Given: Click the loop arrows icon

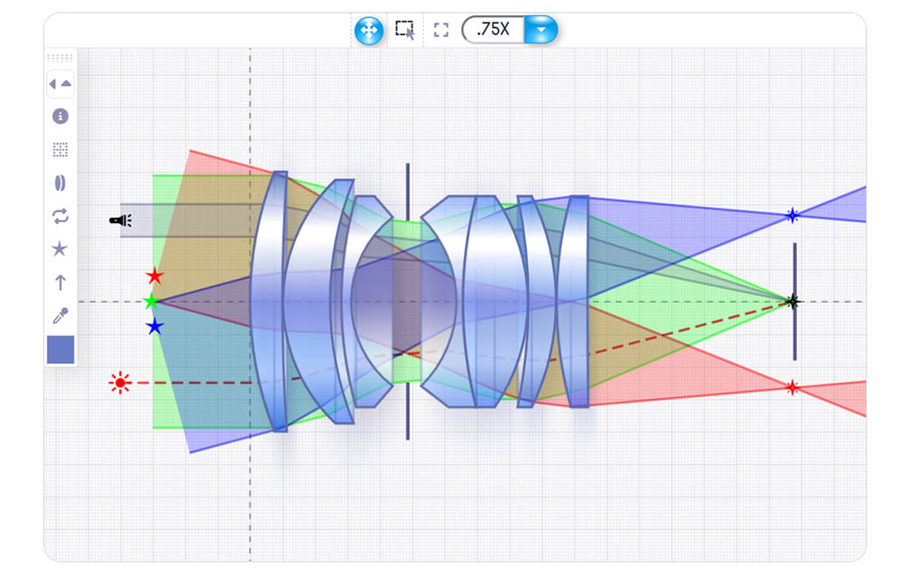Looking at the screenshot, I should point(60,216).
